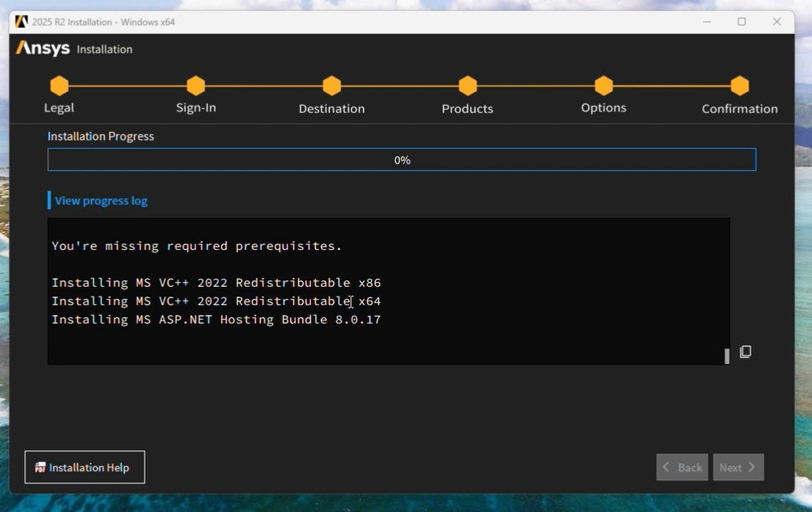This screenshot has height=512, width=812.
Task: Click the missing required prerequisites message
Action: [196, 246]
